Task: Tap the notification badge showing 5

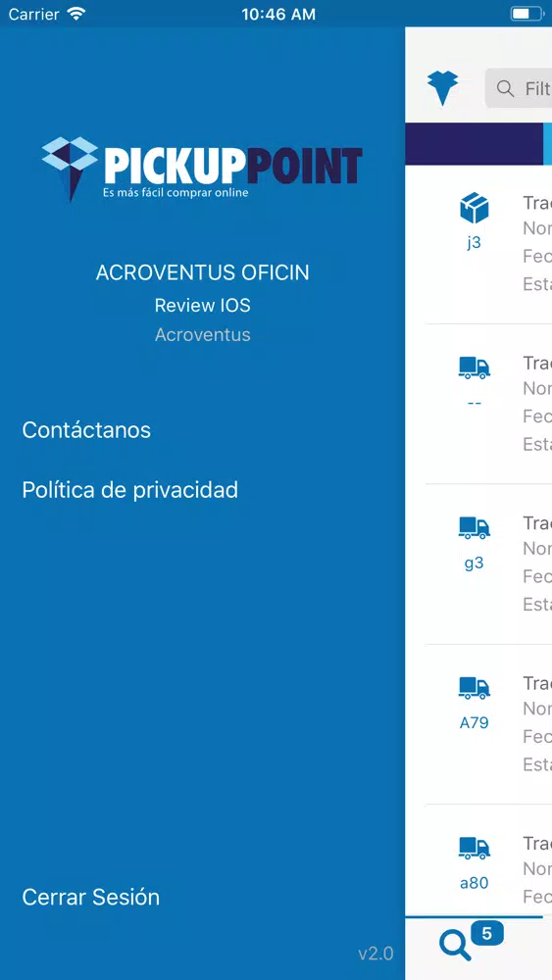Action: point(487,934)
